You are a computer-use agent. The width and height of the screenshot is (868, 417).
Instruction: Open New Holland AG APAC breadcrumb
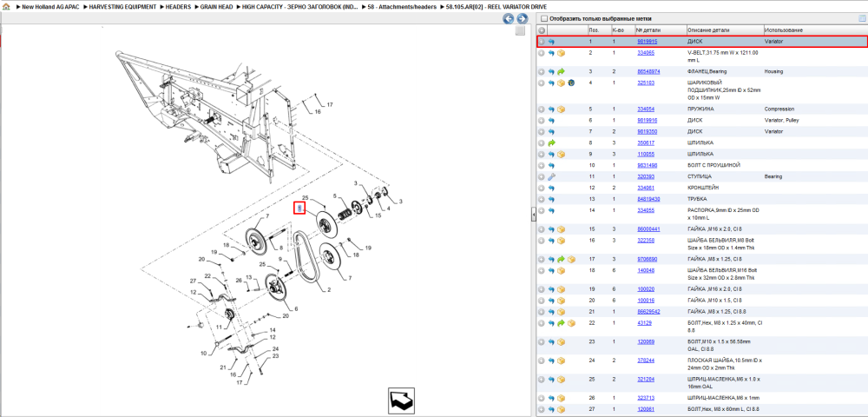(x=51, y=7)
